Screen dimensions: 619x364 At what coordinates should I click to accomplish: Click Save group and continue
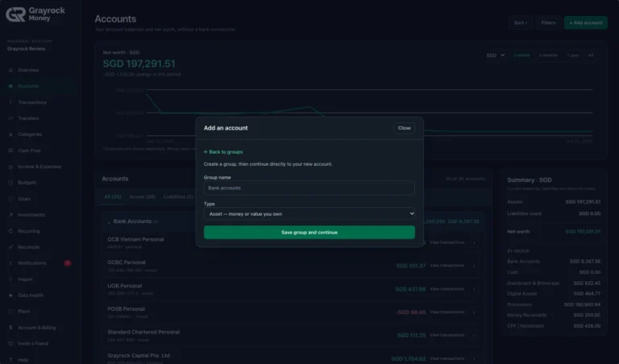click(309, 232)
